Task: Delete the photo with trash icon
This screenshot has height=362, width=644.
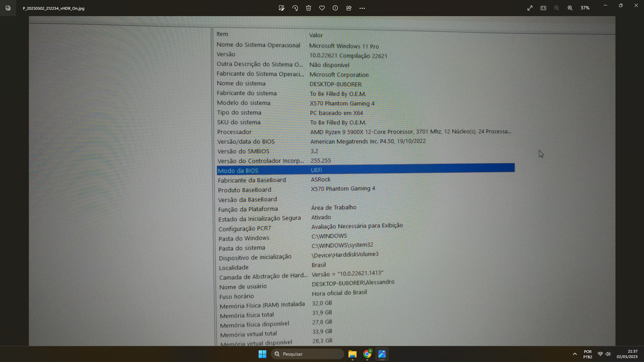Action: (309, 8)
